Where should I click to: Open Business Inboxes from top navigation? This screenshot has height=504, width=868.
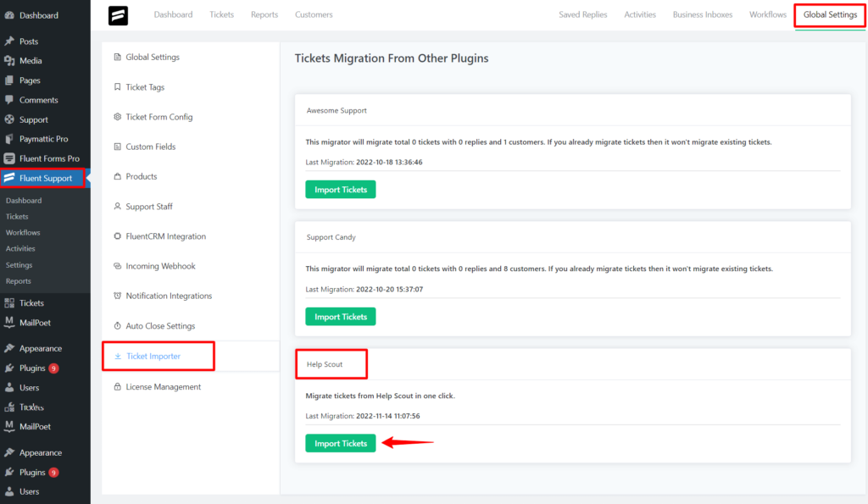tap(702, 14)
